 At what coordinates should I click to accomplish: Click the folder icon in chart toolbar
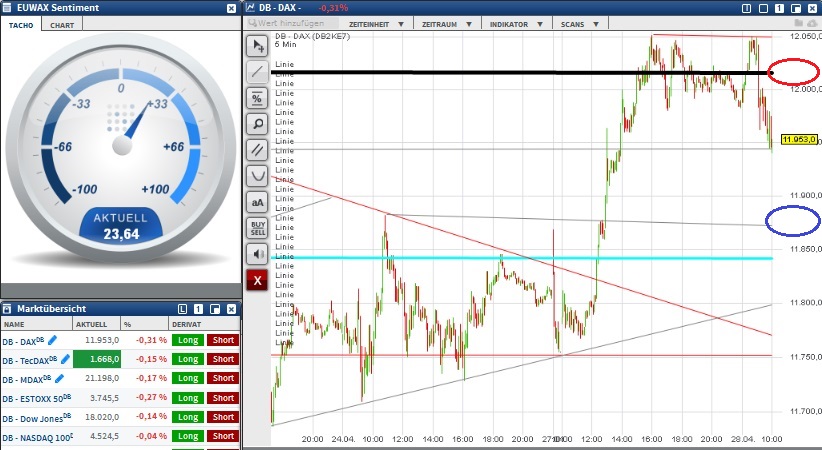click(x=798, y=23)
